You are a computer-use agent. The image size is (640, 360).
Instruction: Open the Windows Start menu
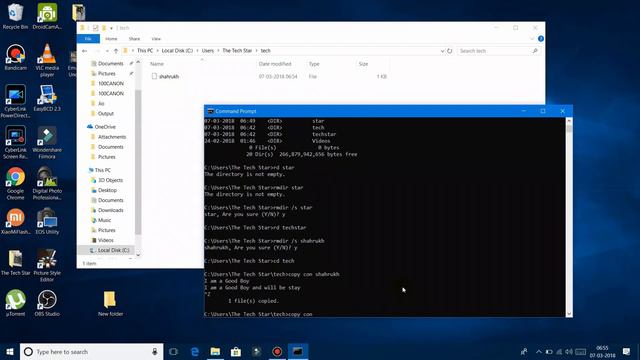point(9,351)
